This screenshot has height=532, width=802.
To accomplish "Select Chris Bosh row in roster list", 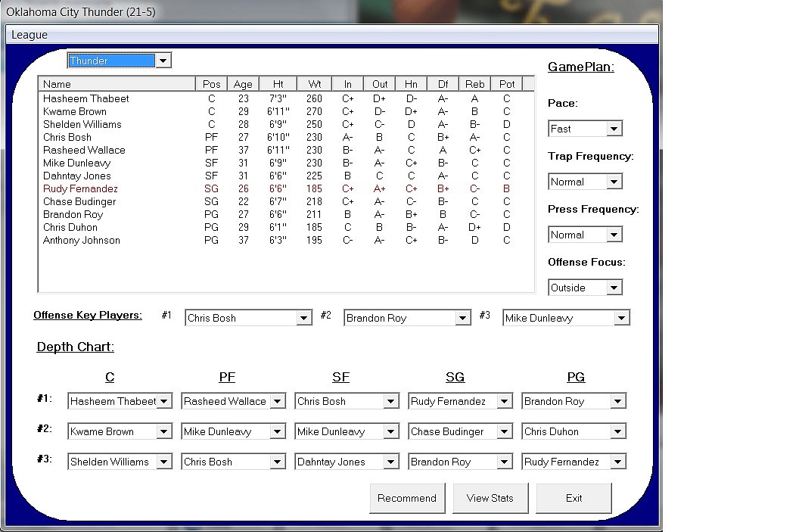I will 287,137.
